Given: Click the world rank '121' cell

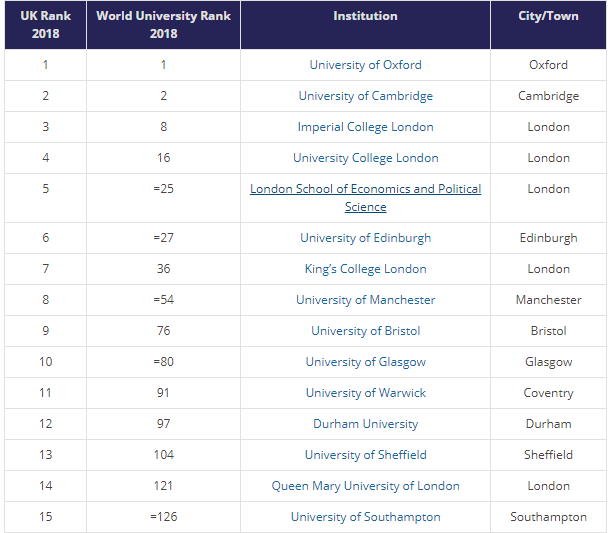Looking at the screenshot, I should pyautogui.click(x=164, y=486).
